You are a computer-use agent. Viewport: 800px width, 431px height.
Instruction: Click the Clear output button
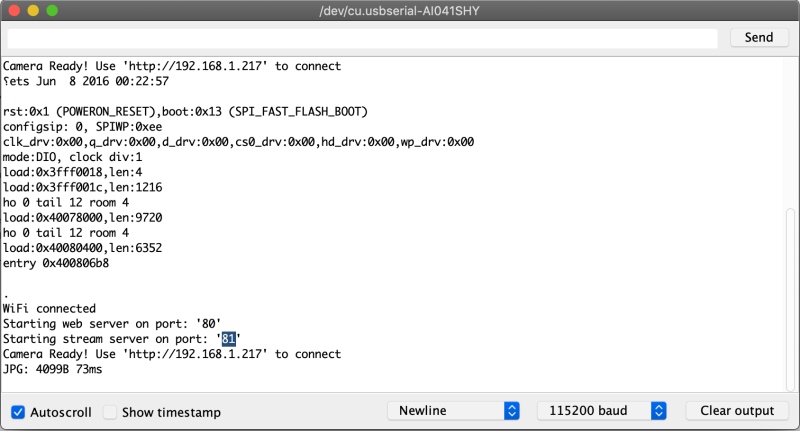click(737, 411)
